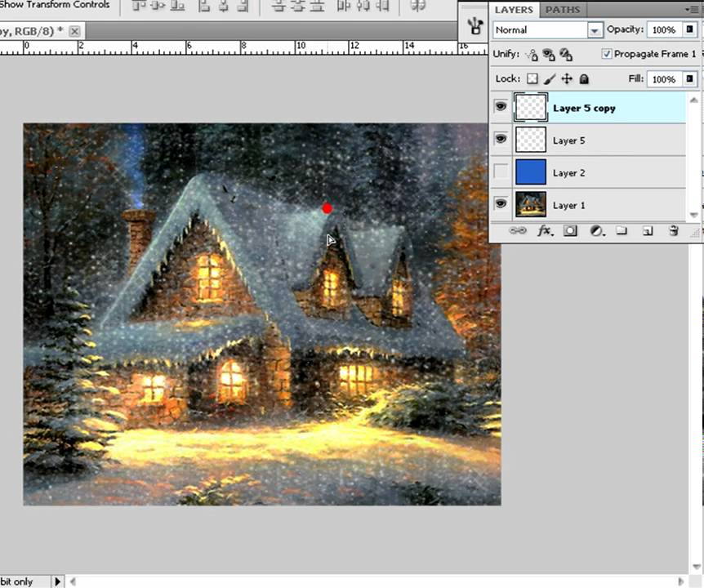
Task: Click the unify layer position icon
Action: point(532,55)
